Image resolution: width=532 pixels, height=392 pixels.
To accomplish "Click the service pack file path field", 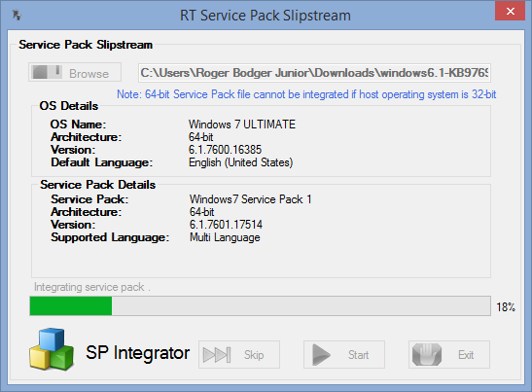I will coord(314,73).
